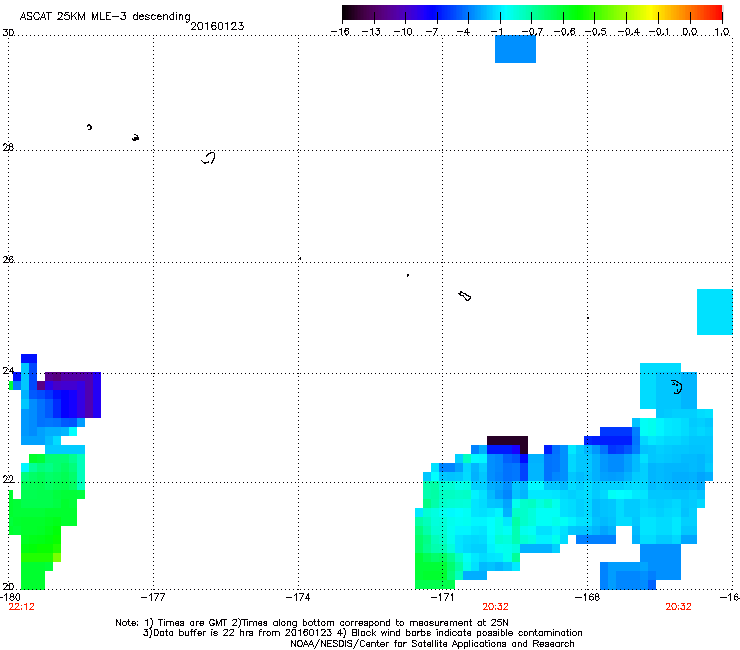The width and height of the screenshot is (740, 650).
Task: Click the black end of the color bar
Action: tap(349, 13)
